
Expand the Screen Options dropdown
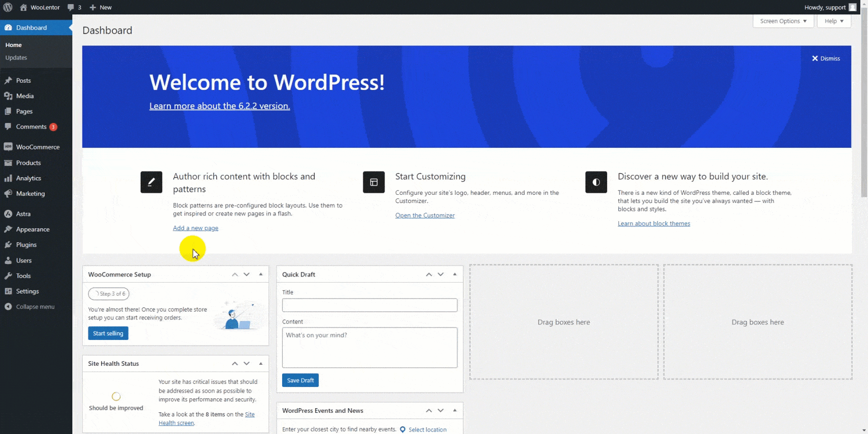(x=783, y=21)
